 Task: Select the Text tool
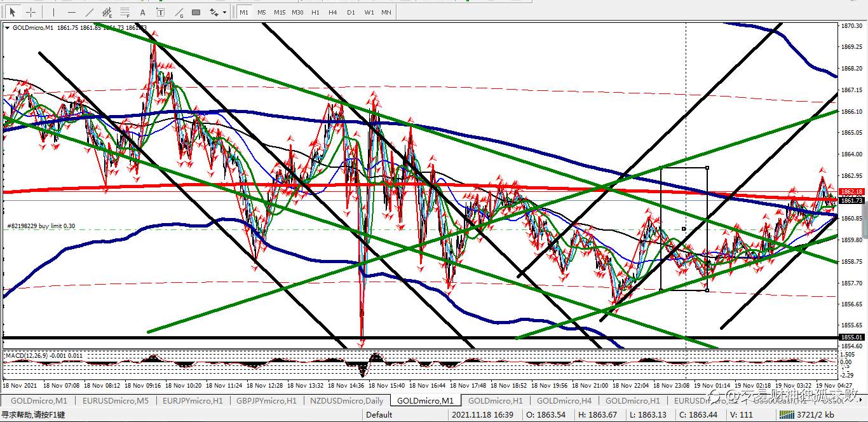click(x=142, y=12)
